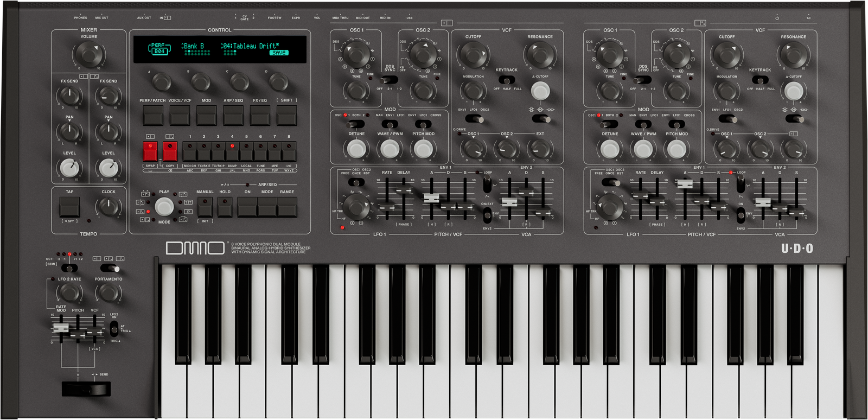Flip the LFO2 ON switch
Image resolution: width=868 pixels, height=420 pixels.
pyautogui.click(x=114, y=328)
